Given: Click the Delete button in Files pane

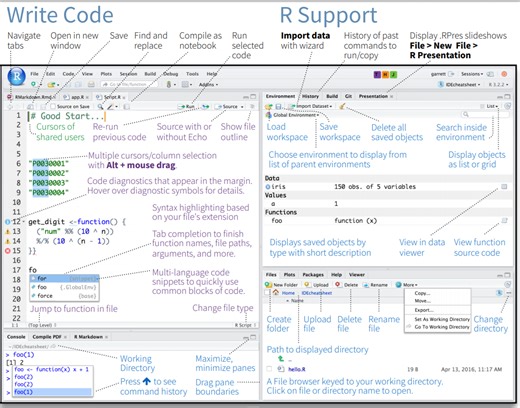Looking at the screenshot, I should (x=347, y=285).
